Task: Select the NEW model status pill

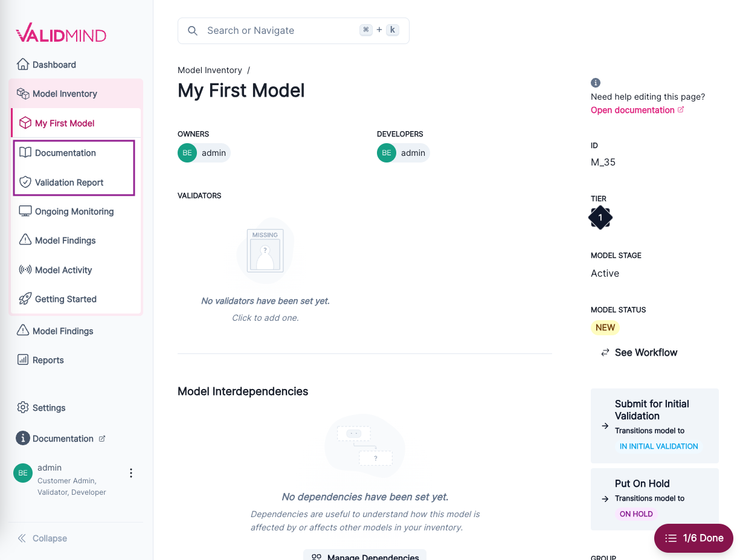Action: pyautogui.click(x=605, y=327)
